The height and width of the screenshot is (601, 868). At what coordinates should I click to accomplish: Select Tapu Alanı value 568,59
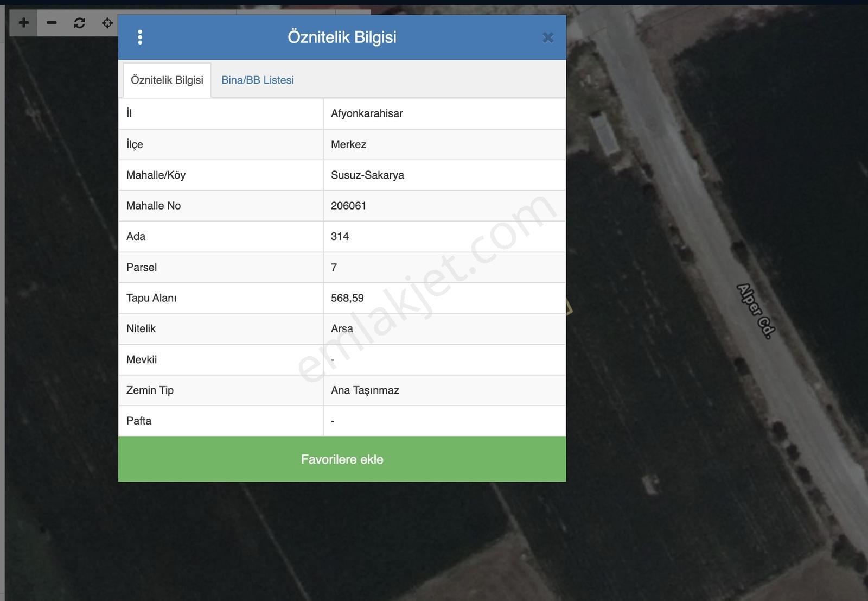click(444, 298)
